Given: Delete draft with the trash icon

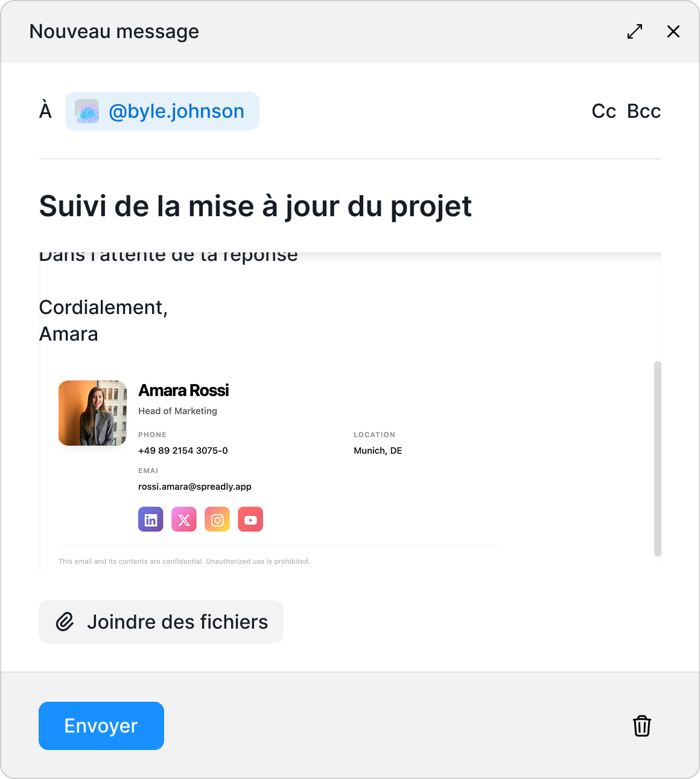Looking at the screenshot, I should tap(642, 726).
